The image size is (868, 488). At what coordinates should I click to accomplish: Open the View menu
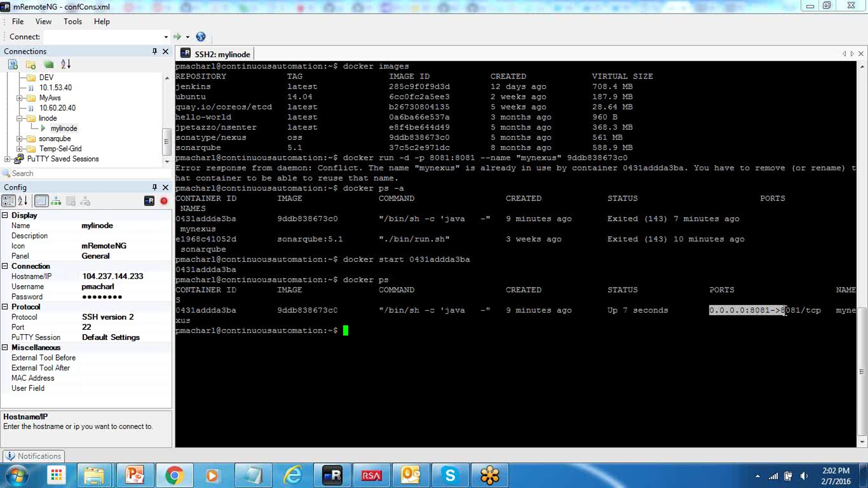click(43, 22)
